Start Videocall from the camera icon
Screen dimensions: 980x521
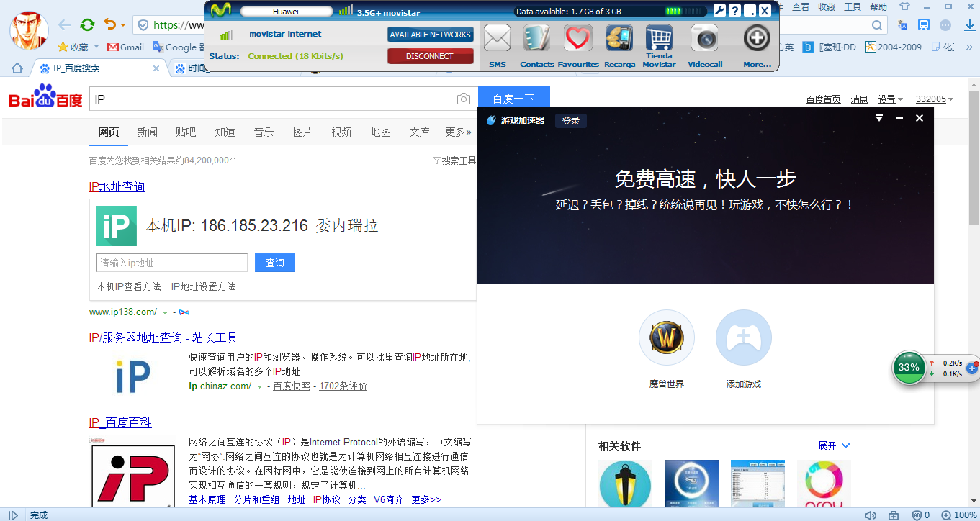(704, 39)
